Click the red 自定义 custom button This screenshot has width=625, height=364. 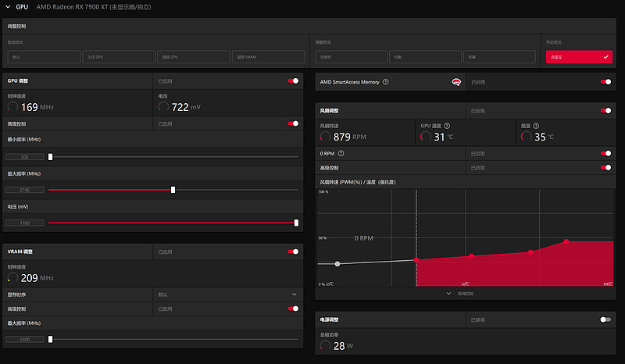click(x=579, y=57)
